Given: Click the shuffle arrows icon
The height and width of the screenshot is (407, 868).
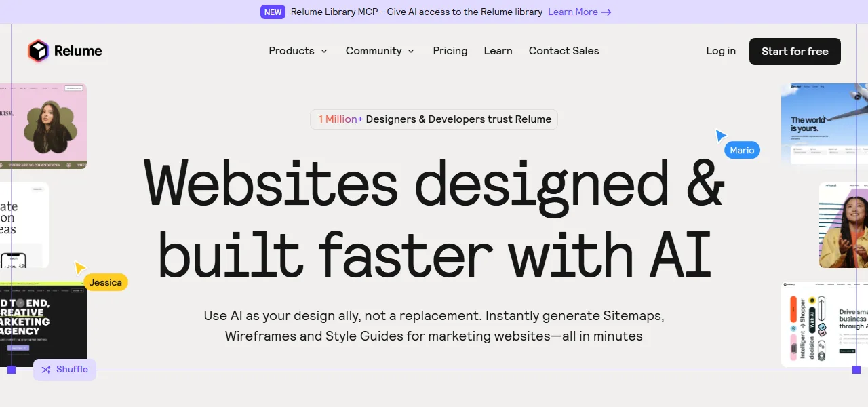Looking at the screenshot, I should click(x=46, y=370).
